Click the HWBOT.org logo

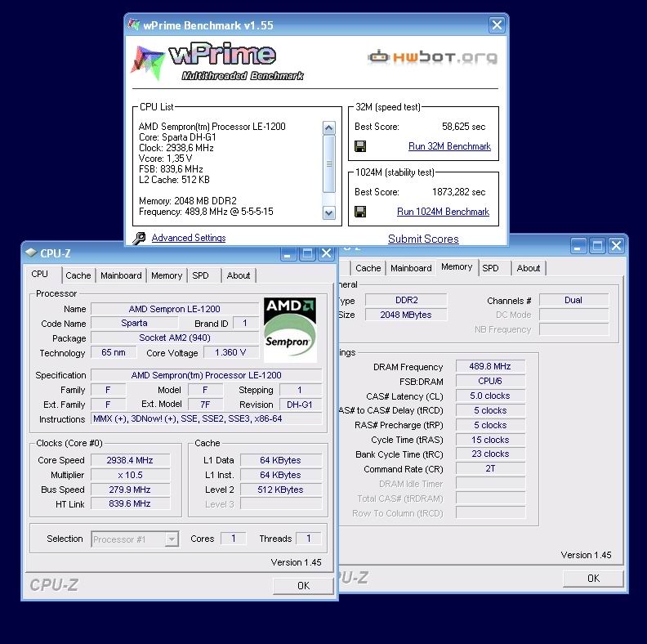point(432,56)
